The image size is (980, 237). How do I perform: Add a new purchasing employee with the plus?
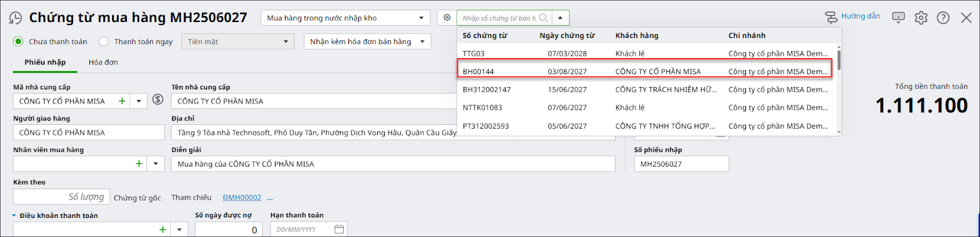pyautogui.click(x=139, y=164)
